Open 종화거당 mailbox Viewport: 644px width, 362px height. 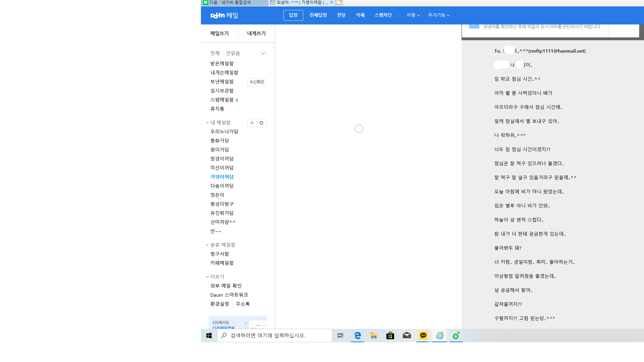point(220,141)
